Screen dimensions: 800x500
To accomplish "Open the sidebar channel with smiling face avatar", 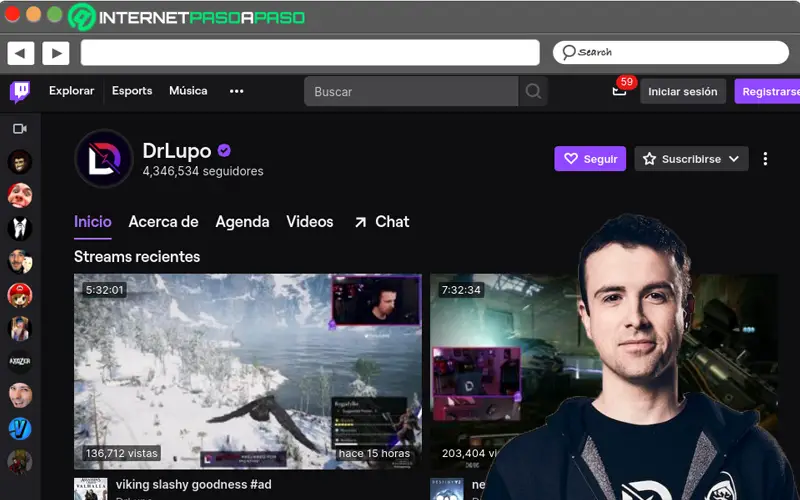I will point(20,395).
